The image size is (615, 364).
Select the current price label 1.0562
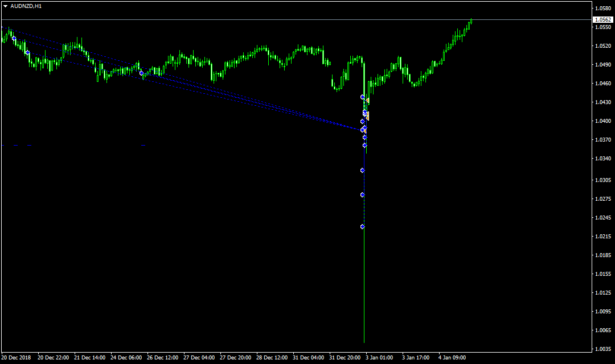(x=602, y=19)
